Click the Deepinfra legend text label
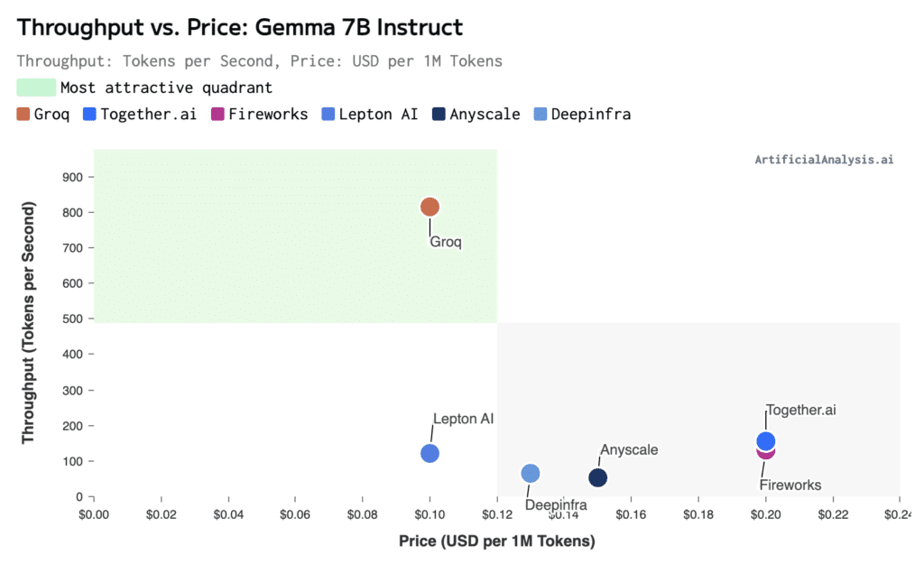The height and width of the screenshot is (564, 924). [591, 115]
